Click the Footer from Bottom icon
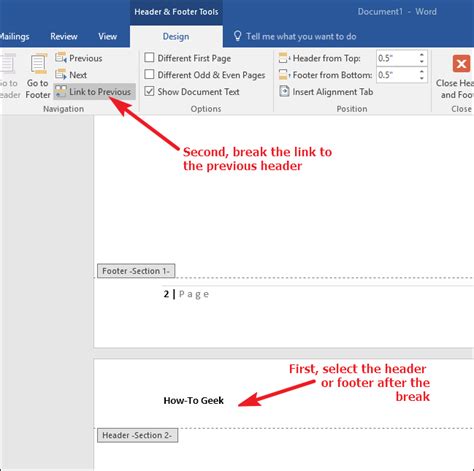474x471 pixels. [284, 75]
